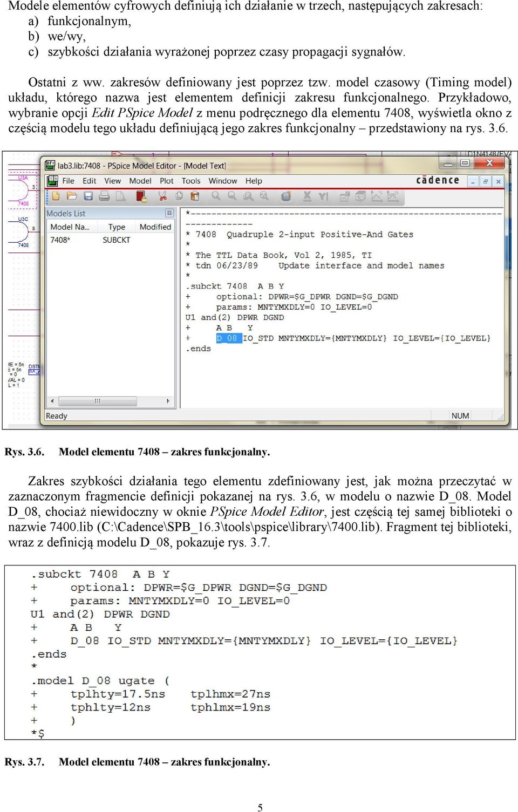
Task: Close the Models List panel
Action: click(169, 213)
